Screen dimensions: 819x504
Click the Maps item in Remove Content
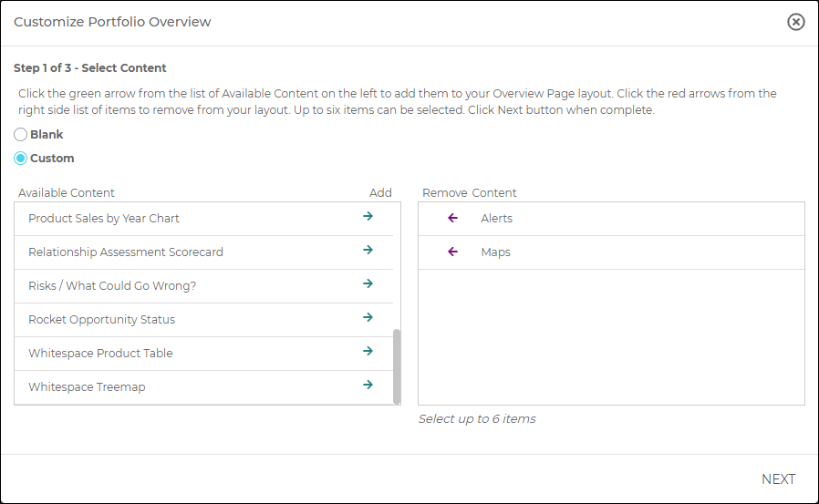click(495, 252)
